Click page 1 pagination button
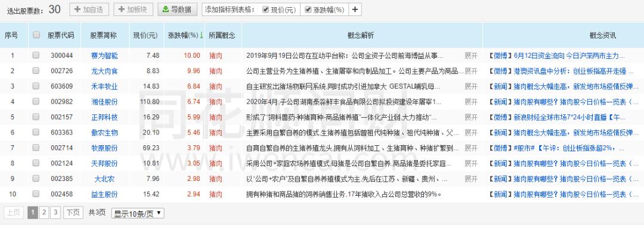The height and width of the screenshot is (225, 644). pos(33,212)
